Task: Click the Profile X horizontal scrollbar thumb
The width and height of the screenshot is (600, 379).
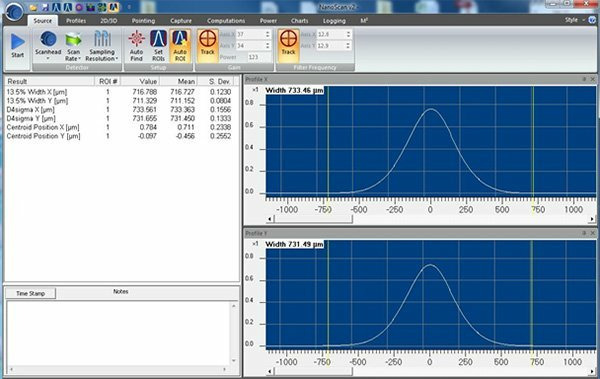Action: (313, 219)
